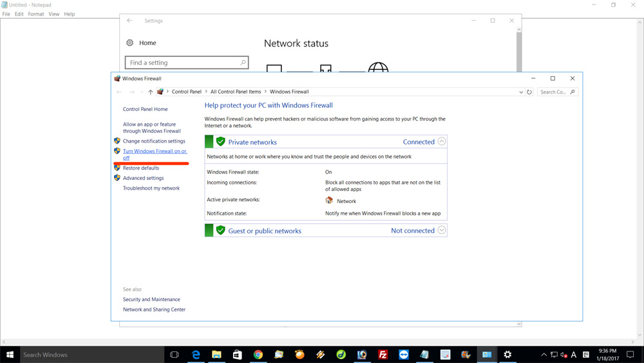644x363 pixels.
Task: Open Change notification settings link
Action: pyautogui.click(x=154, y=141)
